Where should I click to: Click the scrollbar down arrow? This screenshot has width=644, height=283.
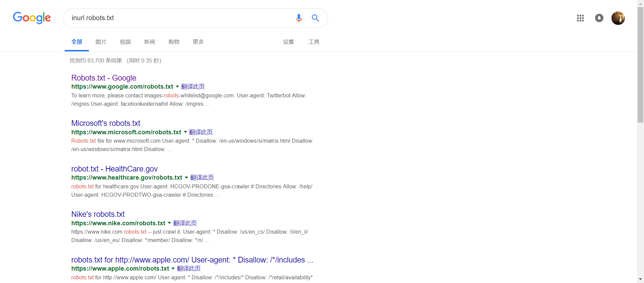640,279
